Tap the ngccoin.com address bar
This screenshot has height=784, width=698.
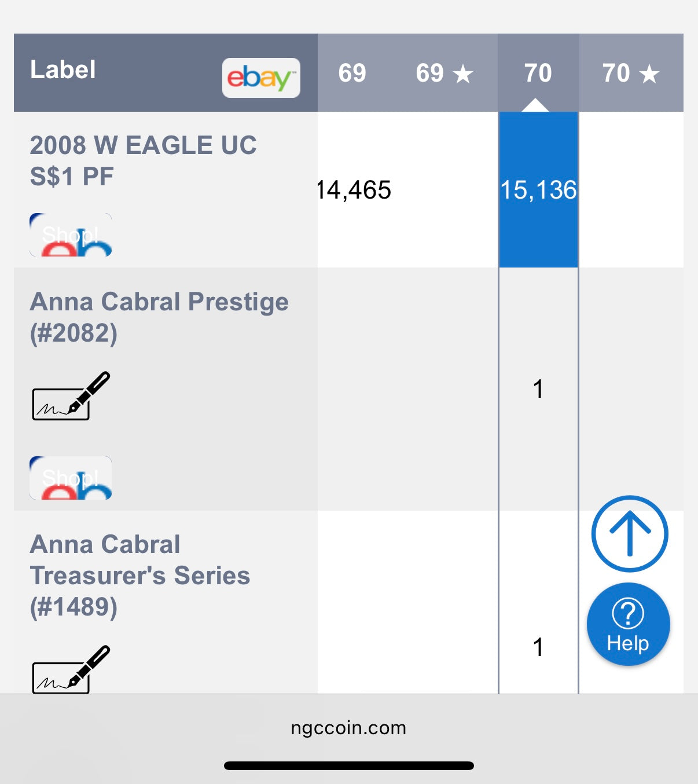pyautogui.click(x=348, y=728)
